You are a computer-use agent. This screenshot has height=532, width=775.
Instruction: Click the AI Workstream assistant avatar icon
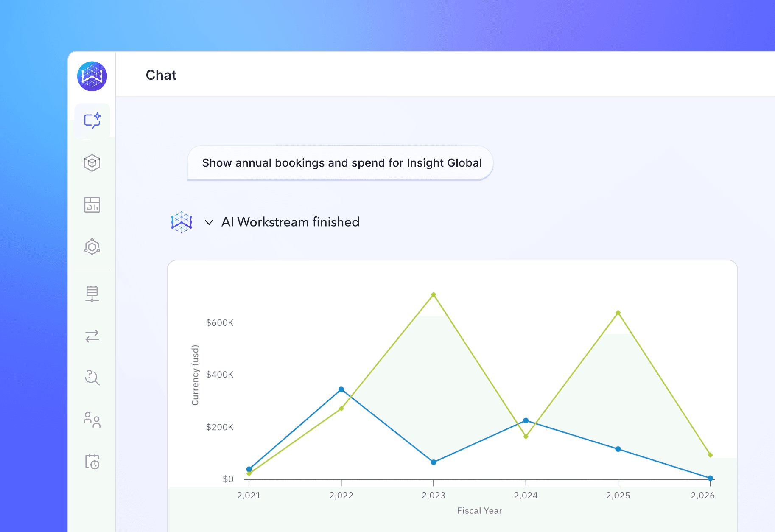(x=182, y=222)
